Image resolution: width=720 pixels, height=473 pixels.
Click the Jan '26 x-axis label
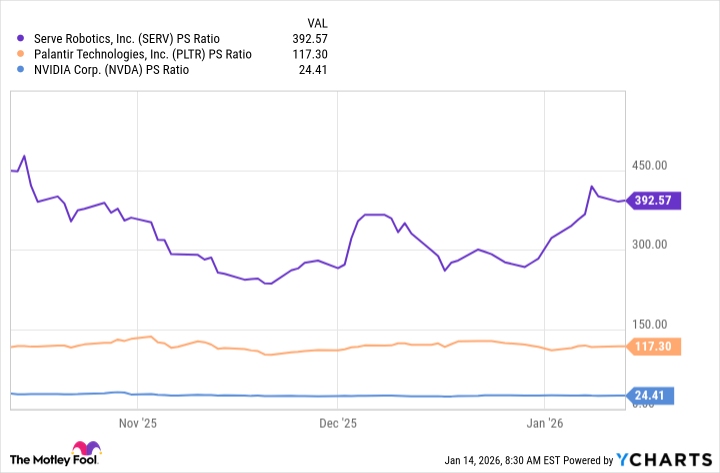545,423
